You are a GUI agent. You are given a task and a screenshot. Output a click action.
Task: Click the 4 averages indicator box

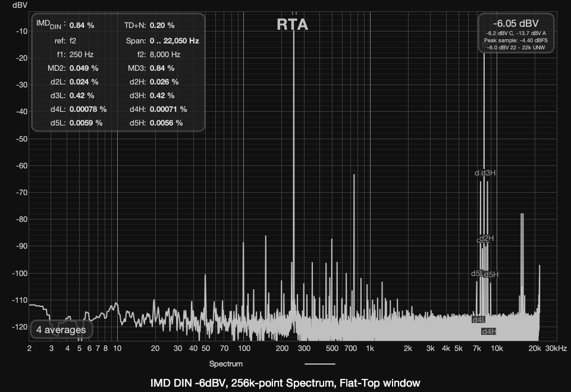(x=61, y=330)
